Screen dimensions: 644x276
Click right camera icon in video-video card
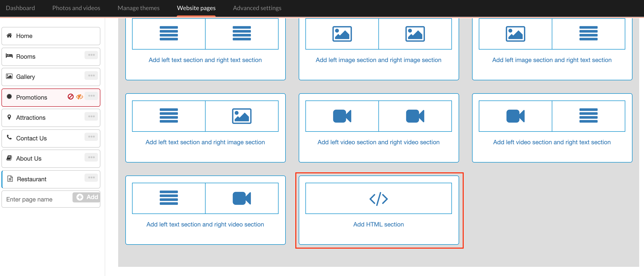415,116
